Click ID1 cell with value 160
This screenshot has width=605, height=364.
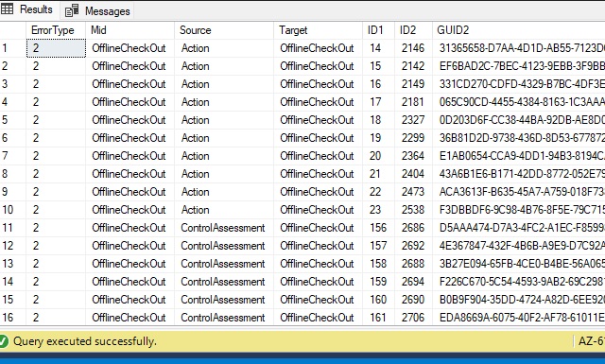(378, 300)
